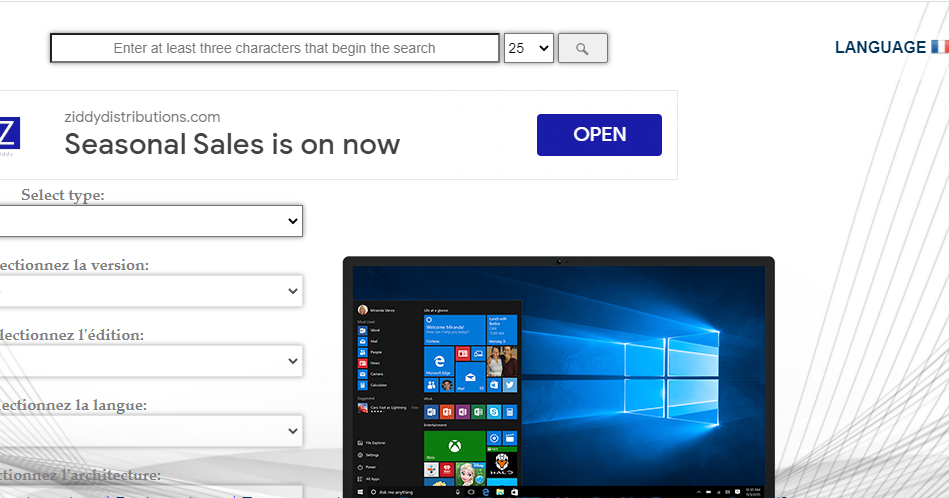Click the magnifier search button
The width and height of the screenshot is (949, 498).
(x=582, y=48)
